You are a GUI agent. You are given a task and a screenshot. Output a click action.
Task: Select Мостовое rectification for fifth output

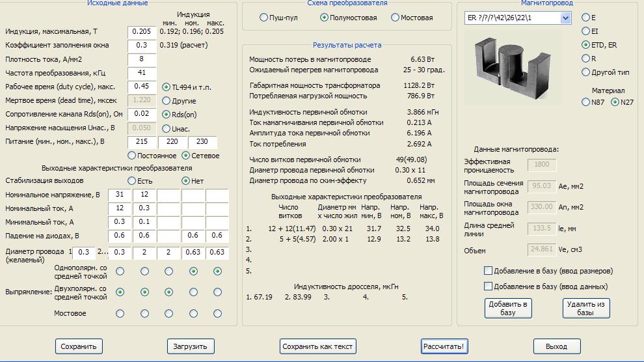pos(218,314)
